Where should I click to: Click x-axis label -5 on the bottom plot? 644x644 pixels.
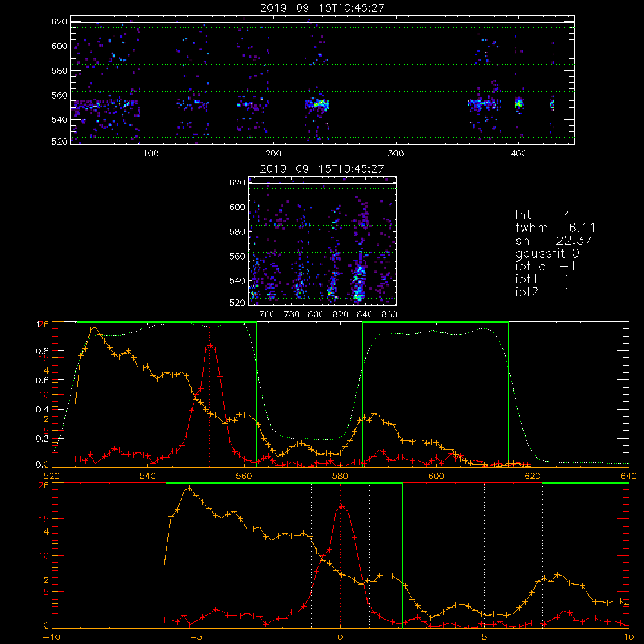click(x=196, y=638)
